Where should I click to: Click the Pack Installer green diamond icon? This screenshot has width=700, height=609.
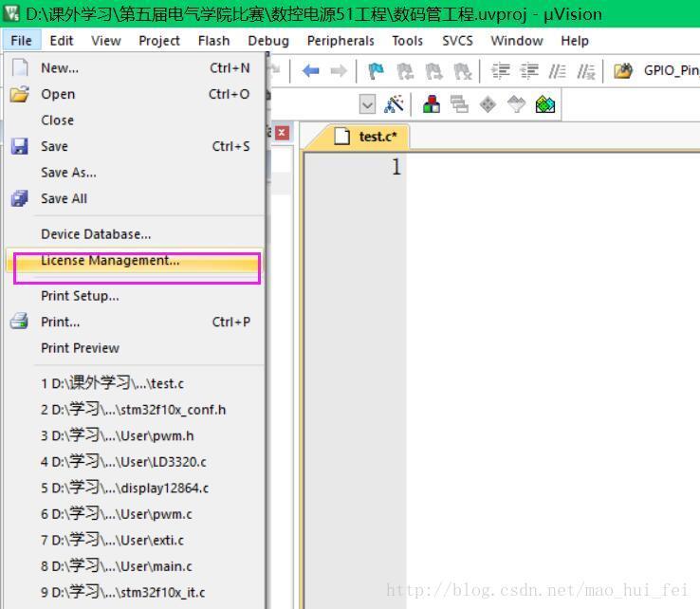click(545, 104)
